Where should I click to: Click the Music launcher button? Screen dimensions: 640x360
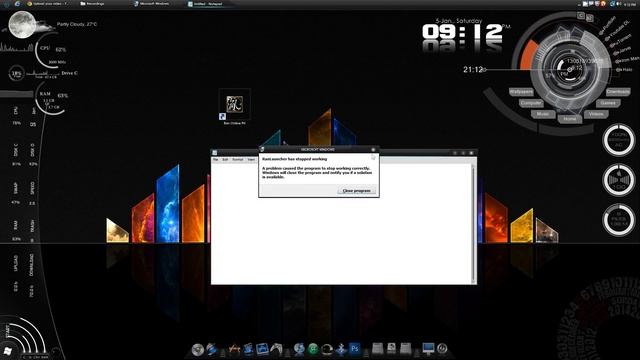pyautogui.click(x=543, y=114)
